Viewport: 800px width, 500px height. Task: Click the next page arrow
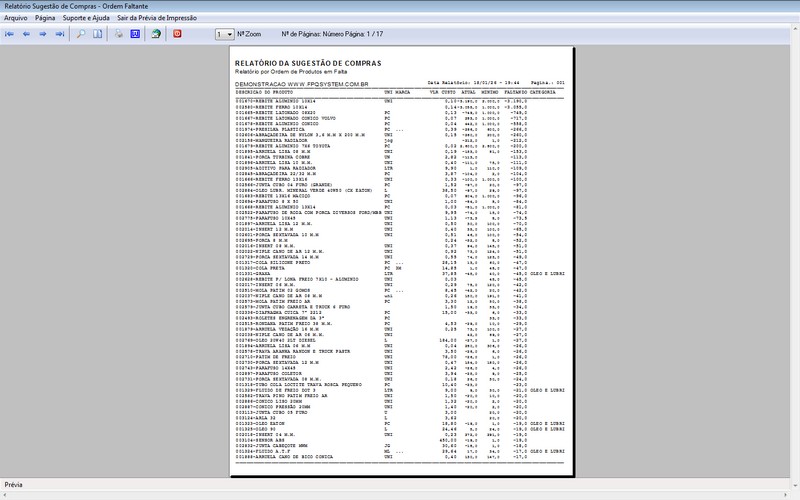click(x=44, y=34)
